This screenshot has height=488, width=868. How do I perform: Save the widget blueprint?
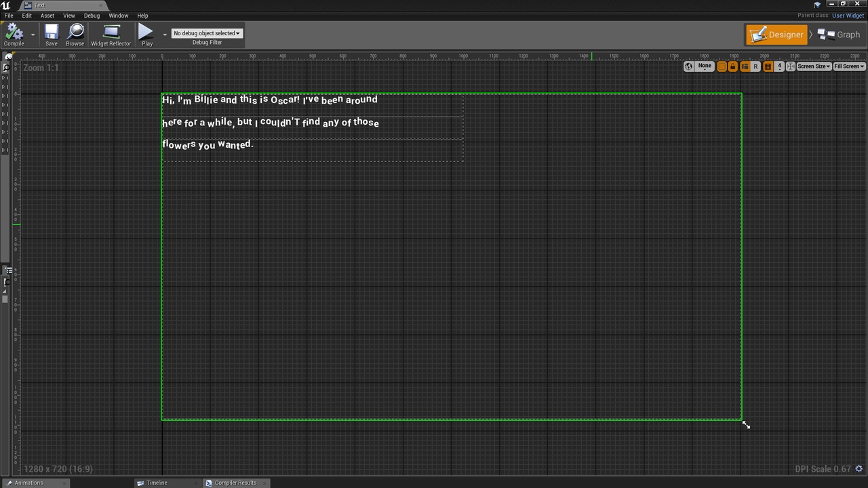52,32
